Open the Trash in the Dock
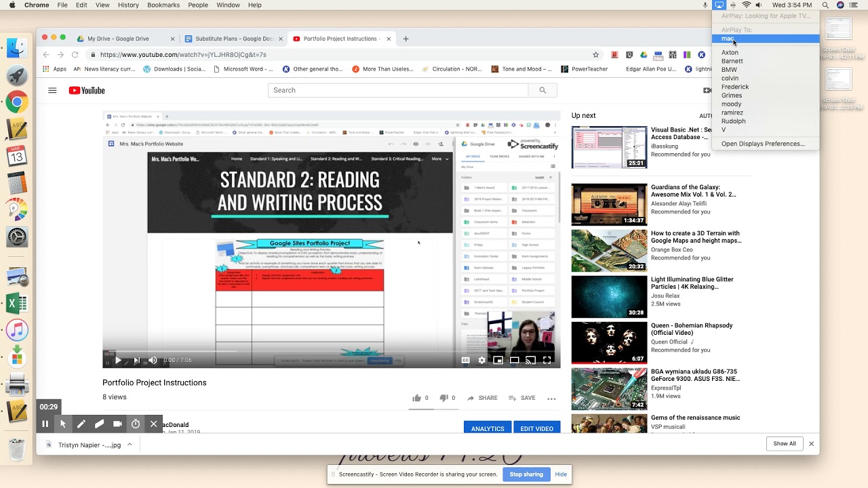The height and width of the screenshot is (488, 868). (x=17, y=449)
